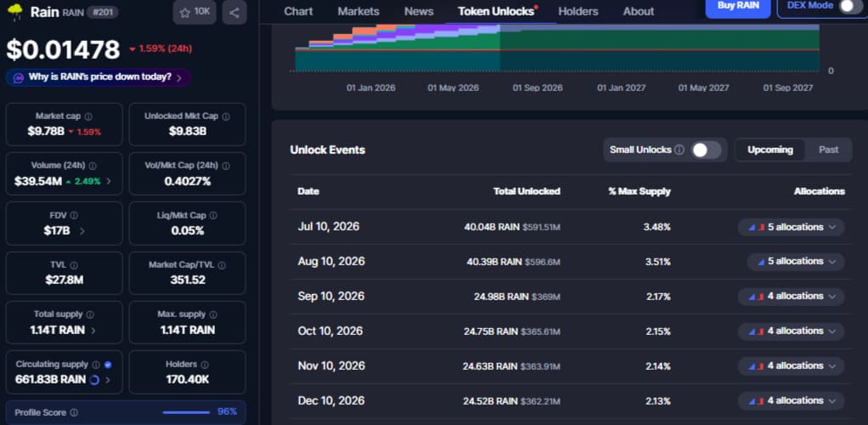
Task: Switch to the Markets tab
Action: [x=358, y=11]
